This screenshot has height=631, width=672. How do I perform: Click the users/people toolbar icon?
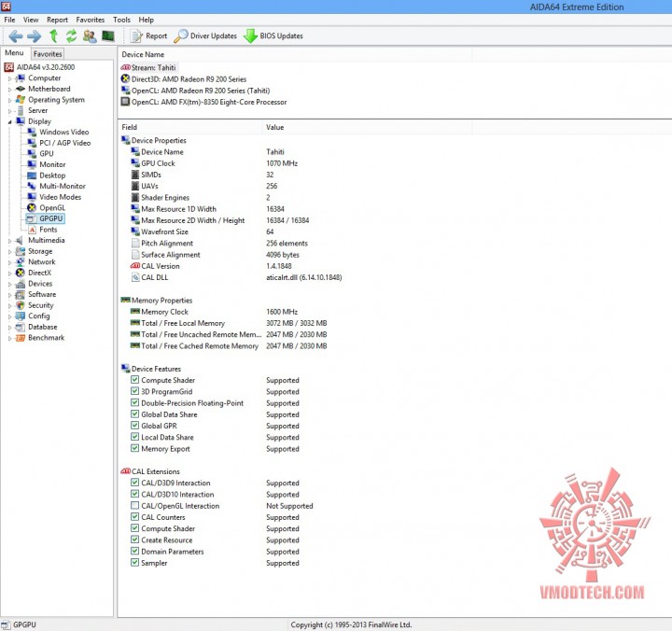[x=90, y=36]
